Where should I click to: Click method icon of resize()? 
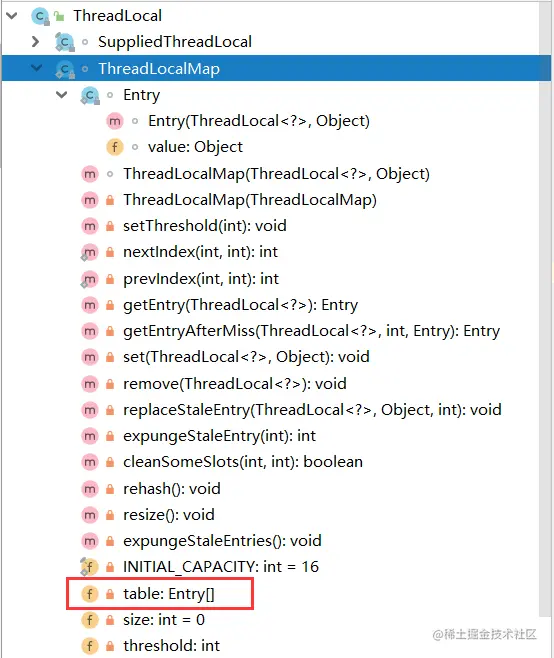click(x=90, y=515)
